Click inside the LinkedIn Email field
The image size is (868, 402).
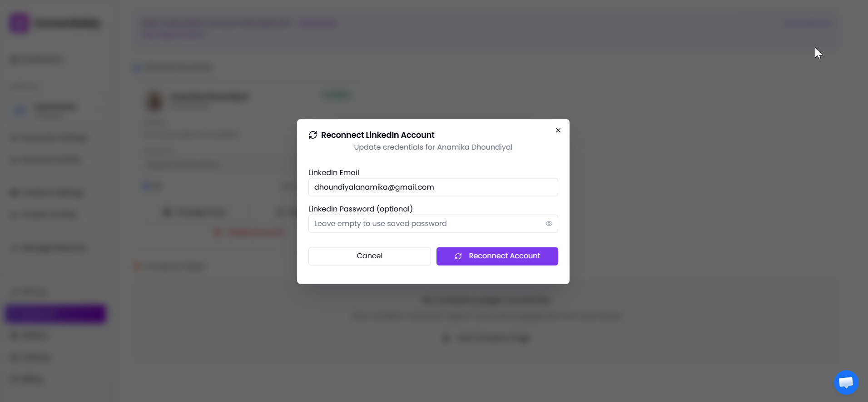(433, 187)
